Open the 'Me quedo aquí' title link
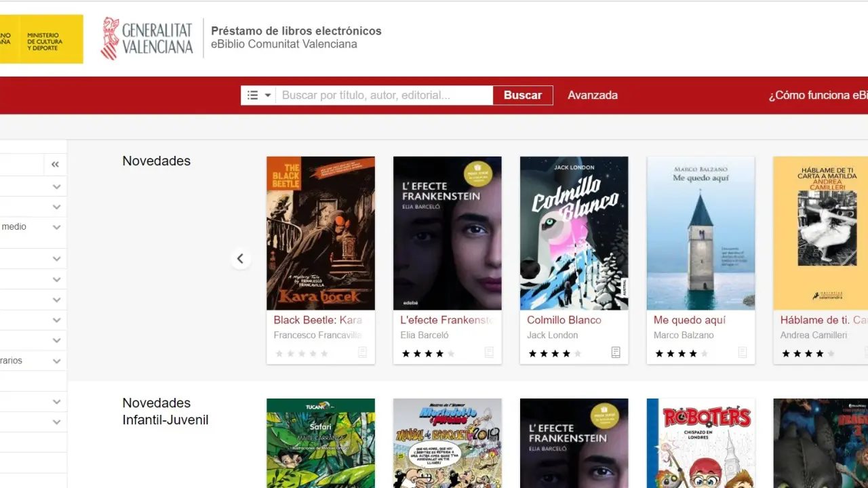Screen dimensions: 868x488 click(x=689, y=320)
